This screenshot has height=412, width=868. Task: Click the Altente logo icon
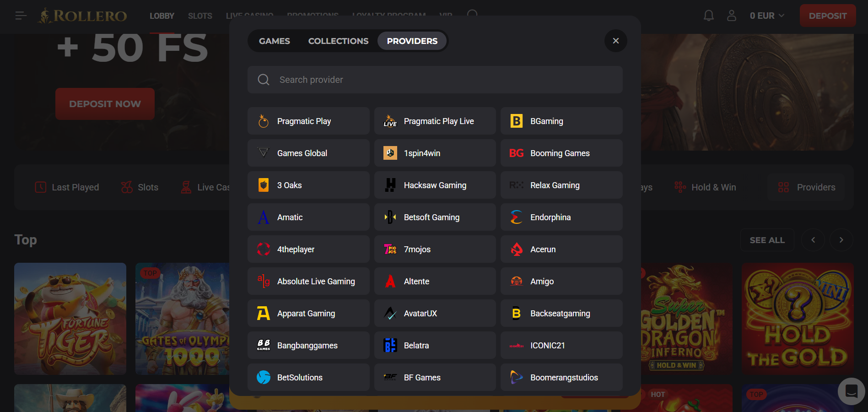(x=390, y=281)
